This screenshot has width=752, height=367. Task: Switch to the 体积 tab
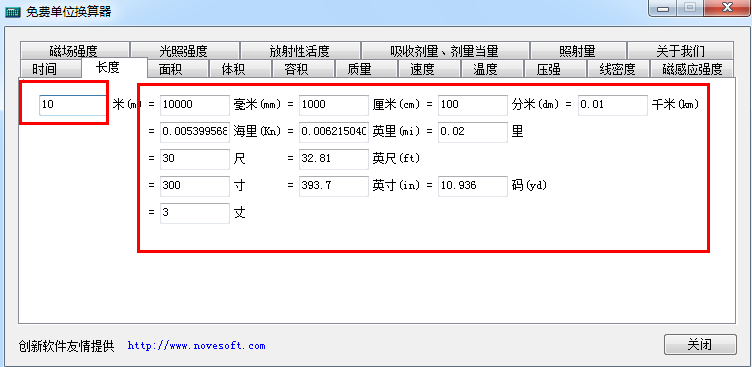click(240, 69)
